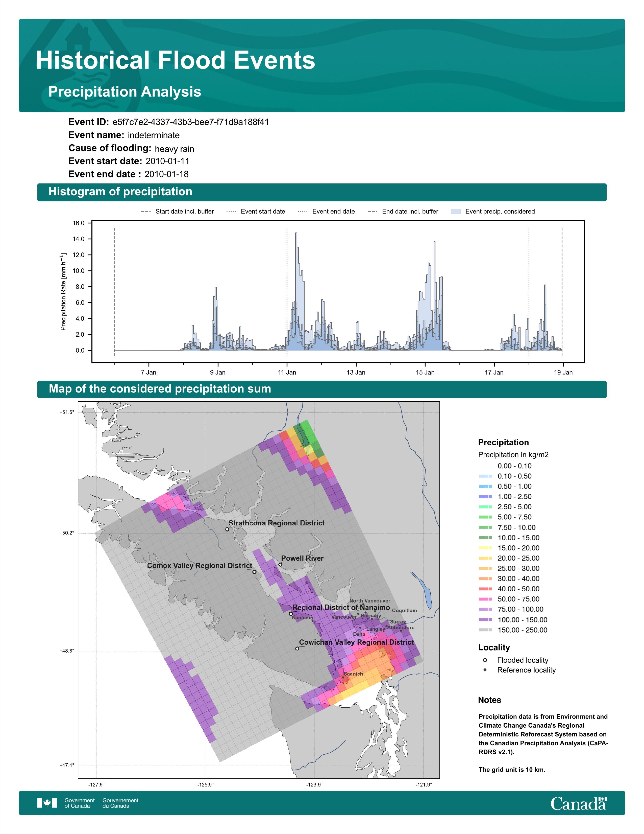Click the Gouvernement du Canada footer text
This screenshot has height=834, width=644.
120,803
